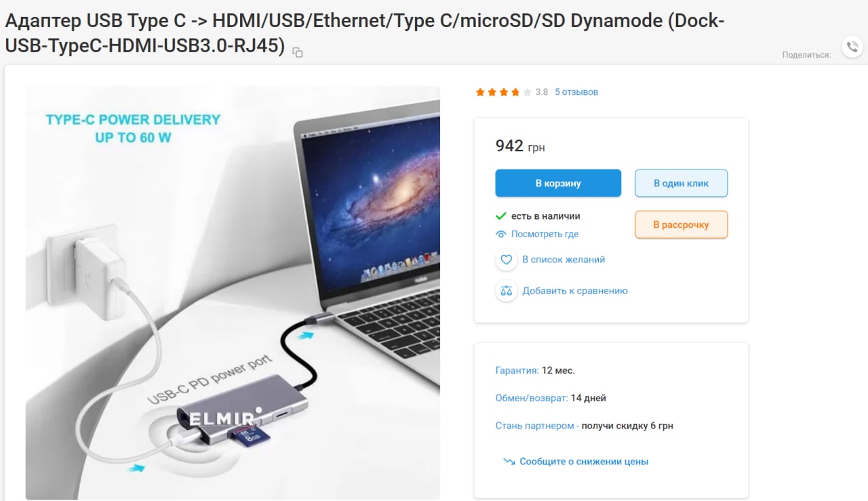The image size is (868, 501).
Task: Open the Гарантия warranty link
Action: [x=517, y=371]
